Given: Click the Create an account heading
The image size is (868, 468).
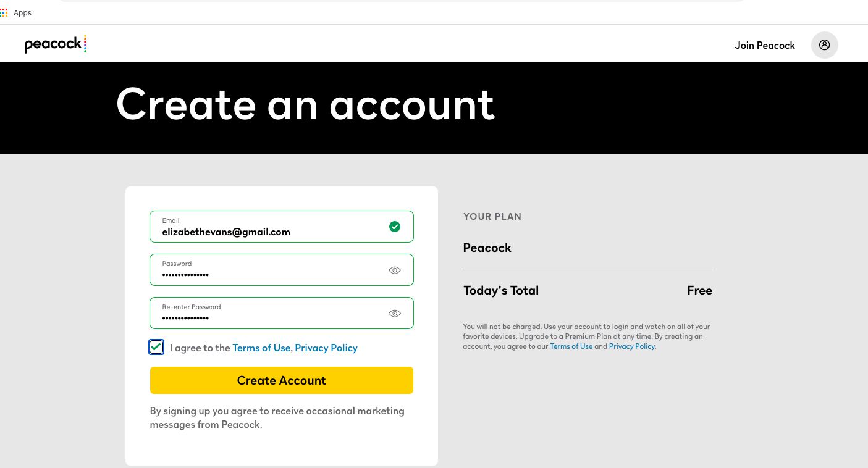Looking at the screenshot, I should 305,104.
